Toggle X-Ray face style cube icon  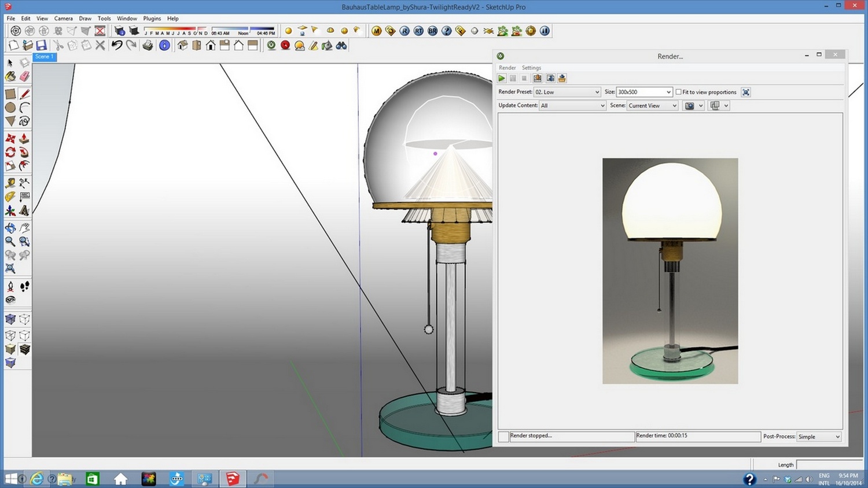tap(10, 319)
